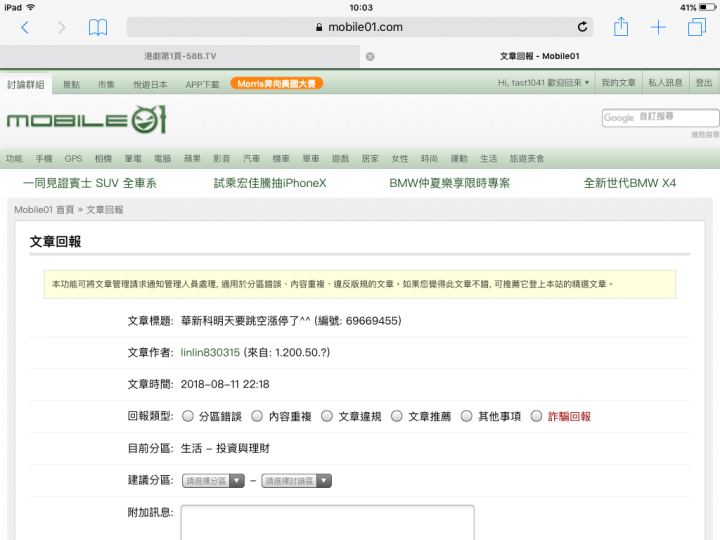Open the 功能 category menu

pyautogui.click(x=14, y=158)
